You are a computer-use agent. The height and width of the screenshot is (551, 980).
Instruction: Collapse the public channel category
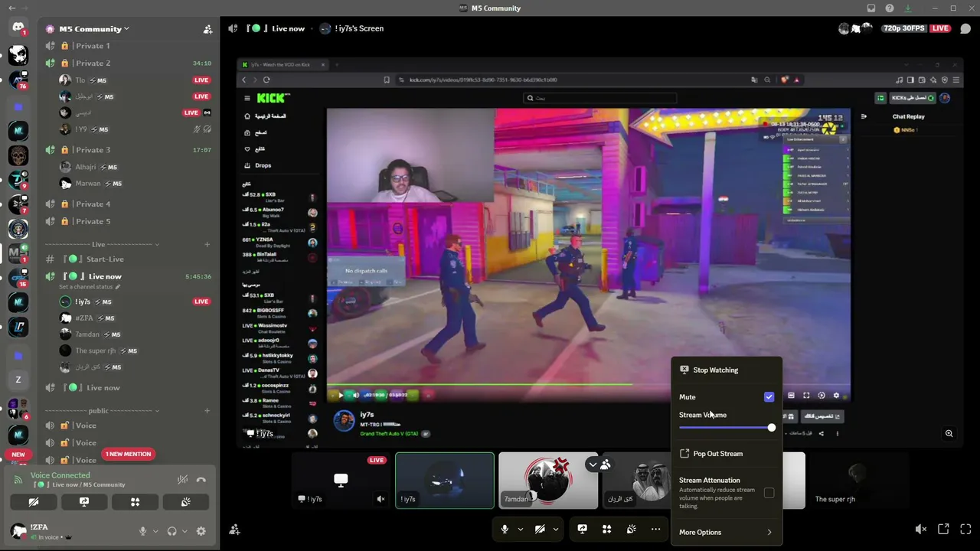click(x=99, y=411)
